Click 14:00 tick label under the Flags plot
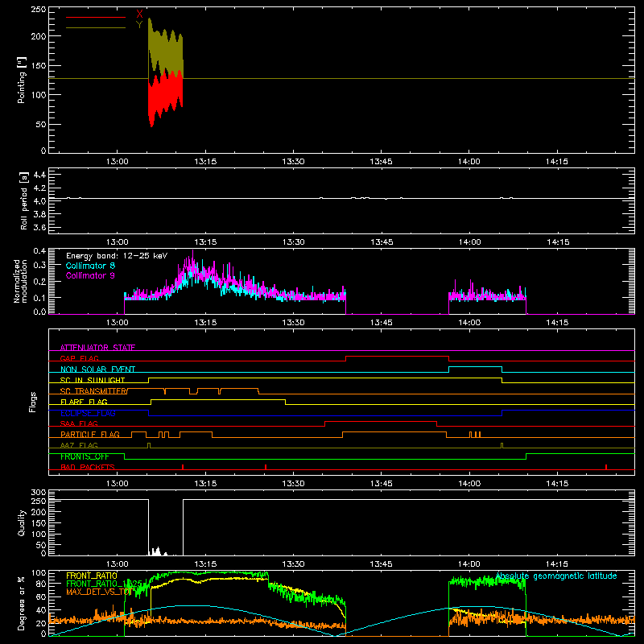The height and width of the screenshot is (644, 644). pos(469,484)
